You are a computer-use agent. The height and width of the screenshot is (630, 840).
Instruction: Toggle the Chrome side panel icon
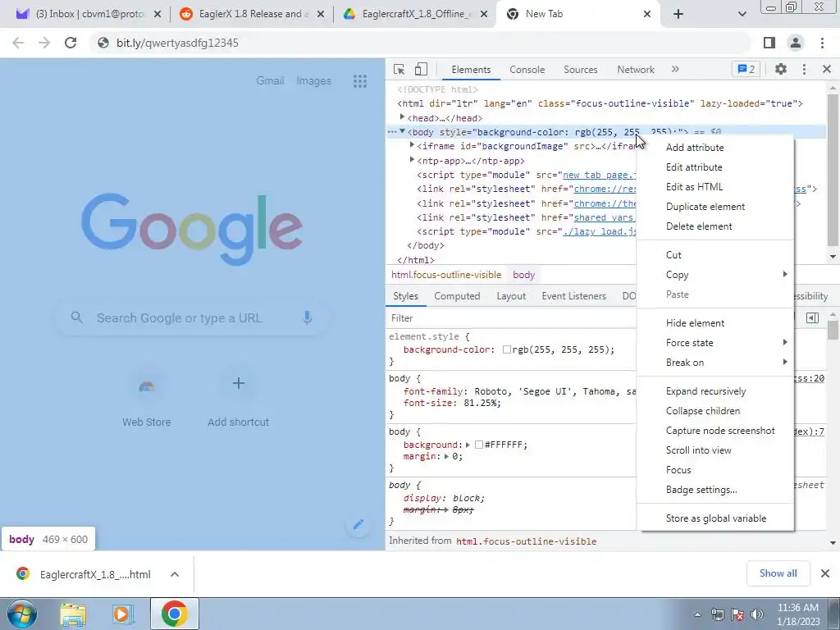pyautogui.click(x=769, y=43)
